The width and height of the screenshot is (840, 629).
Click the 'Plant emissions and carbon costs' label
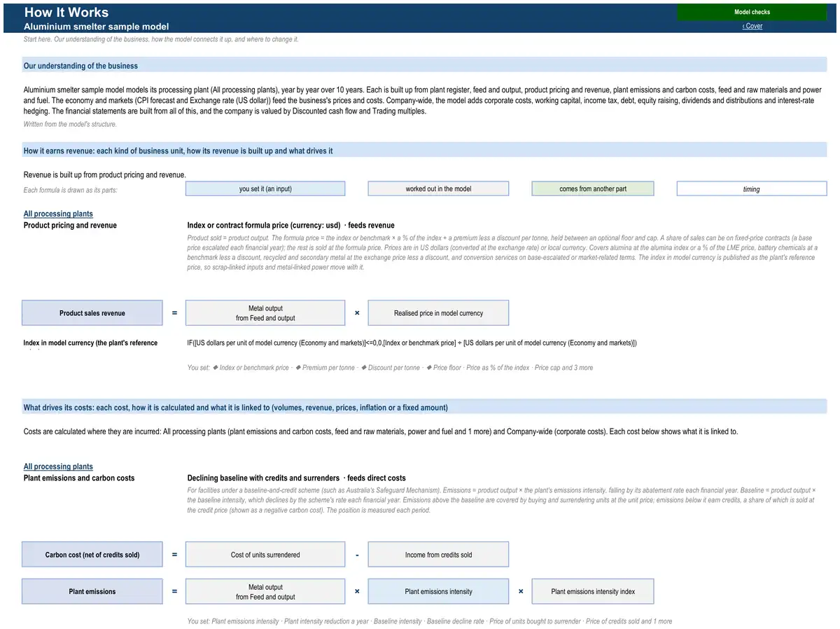tap(79, 478)
